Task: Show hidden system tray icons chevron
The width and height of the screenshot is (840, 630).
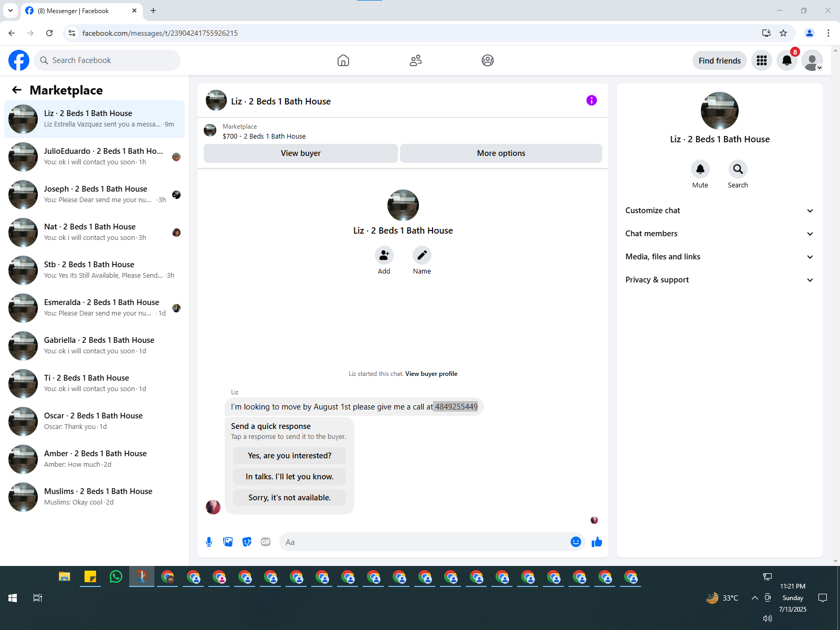Action: click(754, 598)
